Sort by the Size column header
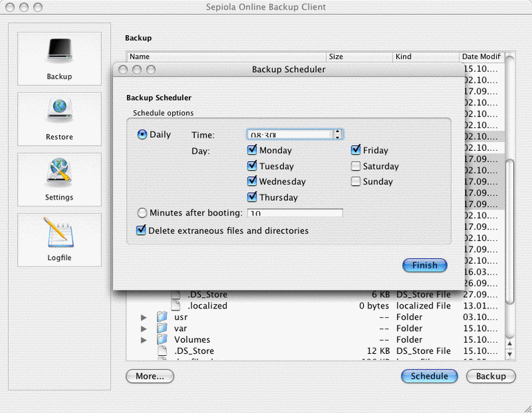Viewport: 532px width, 413px height. tap(360, 56)
